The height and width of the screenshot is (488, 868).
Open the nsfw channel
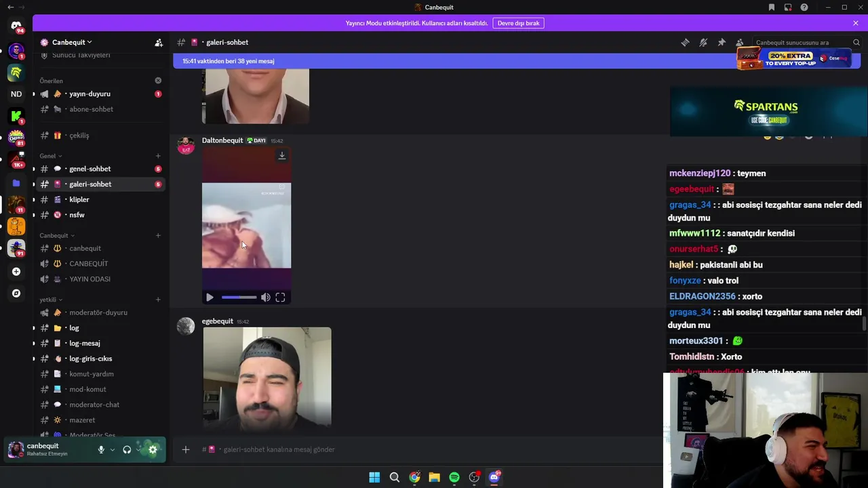[100, 215]
